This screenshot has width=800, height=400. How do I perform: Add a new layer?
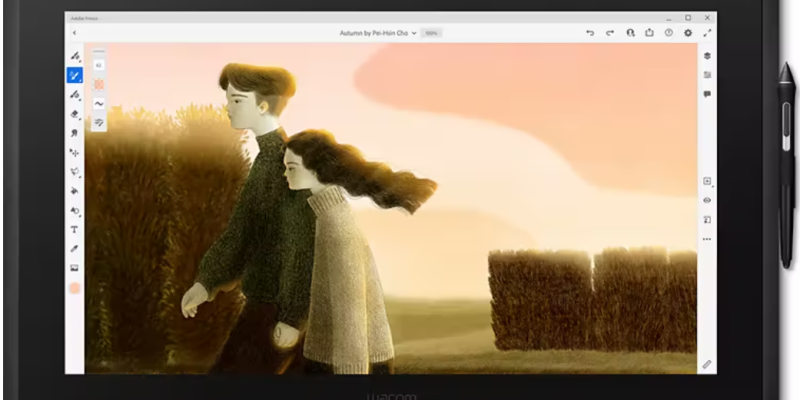click(x=707, y=181)
